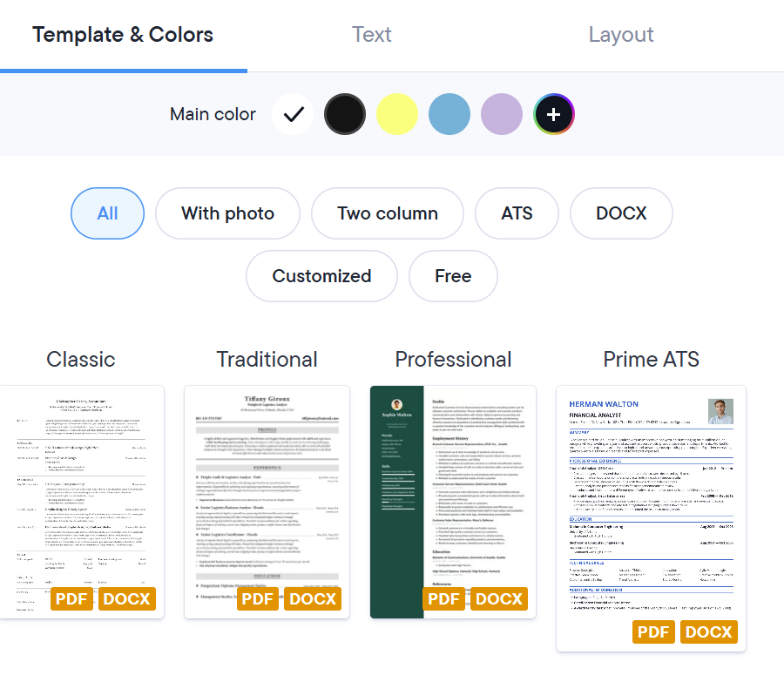Select the white main color swatch
Viewport: 784px width, 682px height.
293,114
